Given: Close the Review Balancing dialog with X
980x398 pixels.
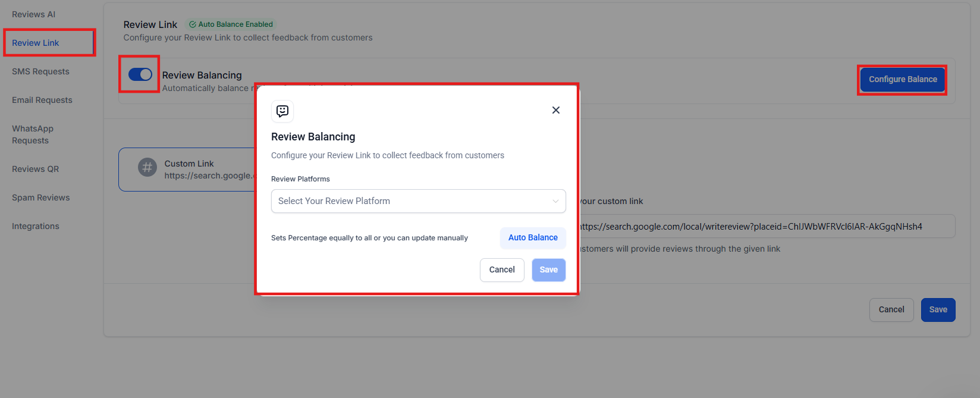Looking at the screenshot, I should (555, 110).
